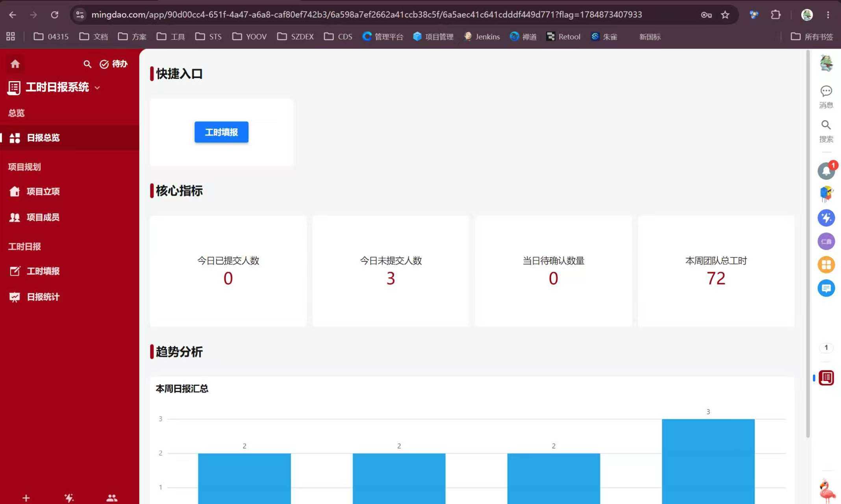Bookmark this page with the star icon
Screen dimensions: 841x504
[x=725, y=15]
